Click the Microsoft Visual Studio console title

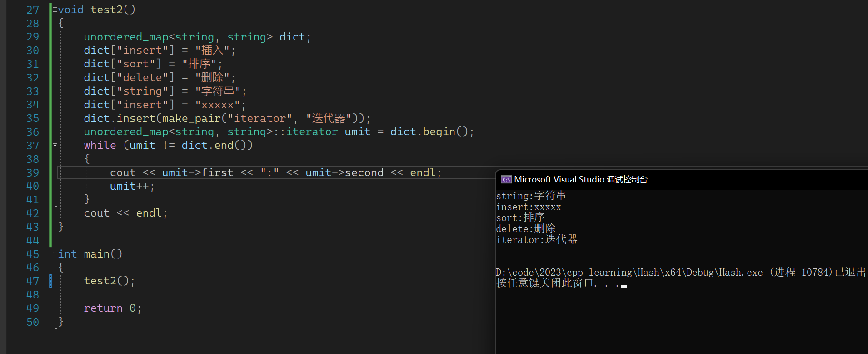pyautogui.click(x=581, y=179)
